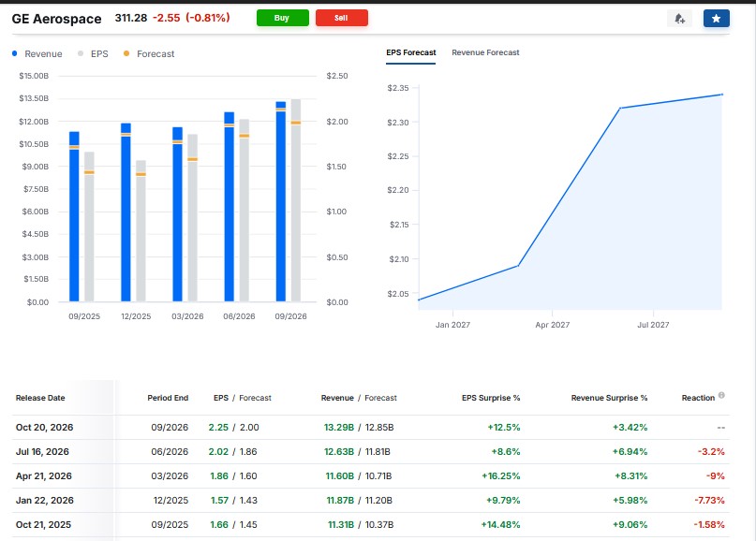
Task: Click the Revenue Surprise % column header
Action: (x=610, y=398)
